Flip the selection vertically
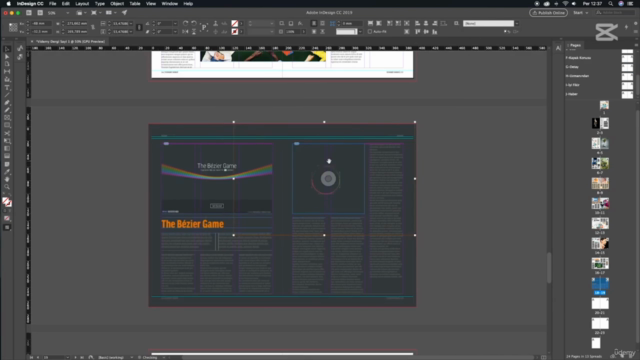Screen dimensions: 640x360 click(x=194, y=31)
